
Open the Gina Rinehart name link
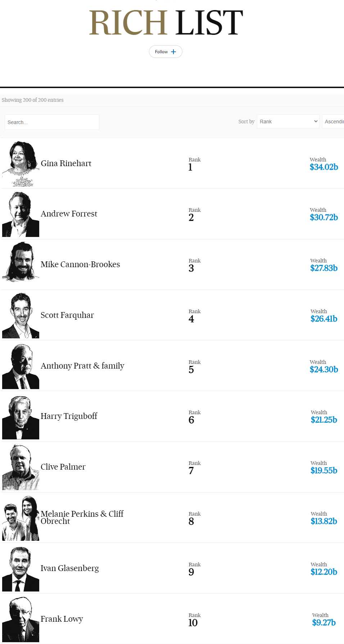coord(66,164)
